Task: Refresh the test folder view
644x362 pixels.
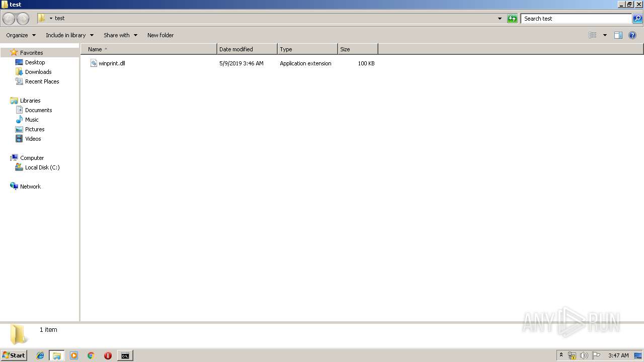Action: pyautogui.click(x=512, y=19)
